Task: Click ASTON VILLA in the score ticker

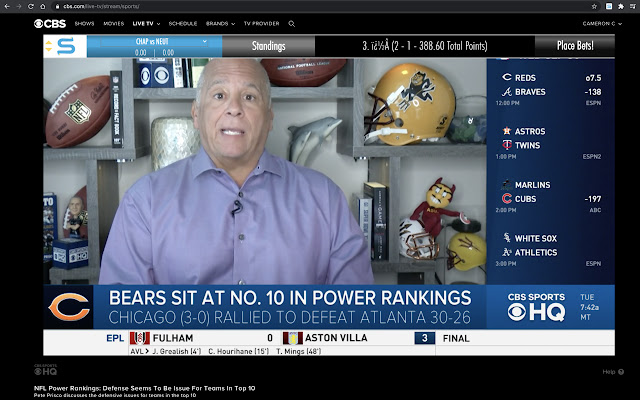Action: click(x=336, y=338)
